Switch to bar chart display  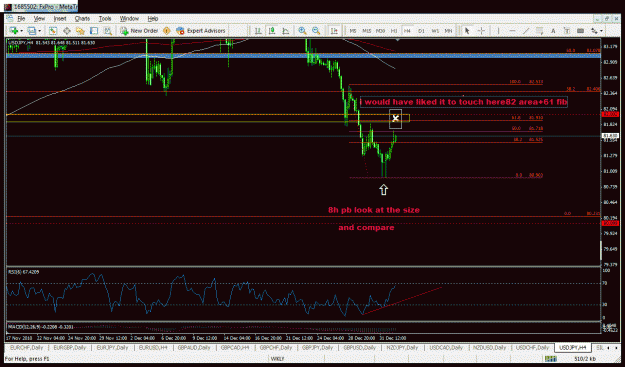[258, 31]
